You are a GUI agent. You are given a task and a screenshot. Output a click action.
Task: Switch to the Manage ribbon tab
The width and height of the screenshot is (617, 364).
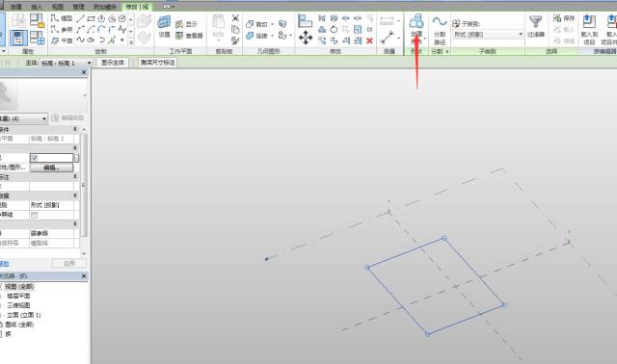[78, 7]
